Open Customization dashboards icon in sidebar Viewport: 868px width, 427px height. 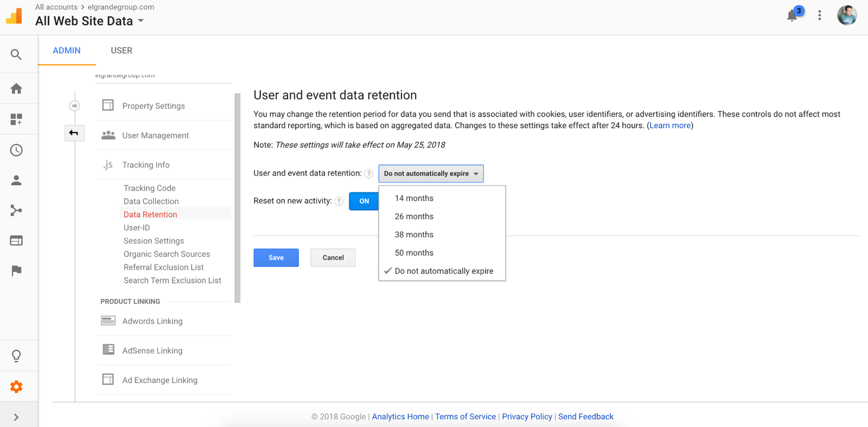coord(16,119)
